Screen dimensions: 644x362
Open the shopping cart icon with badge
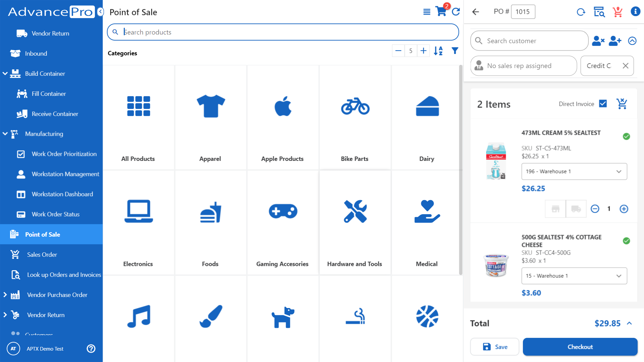pos(441,11)
